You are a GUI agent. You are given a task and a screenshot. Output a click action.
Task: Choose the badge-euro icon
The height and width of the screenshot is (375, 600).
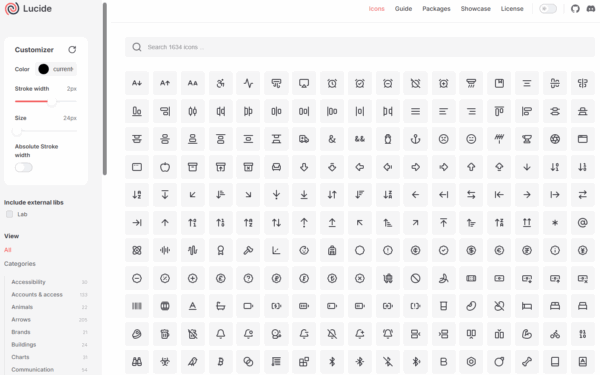[499, 250]
